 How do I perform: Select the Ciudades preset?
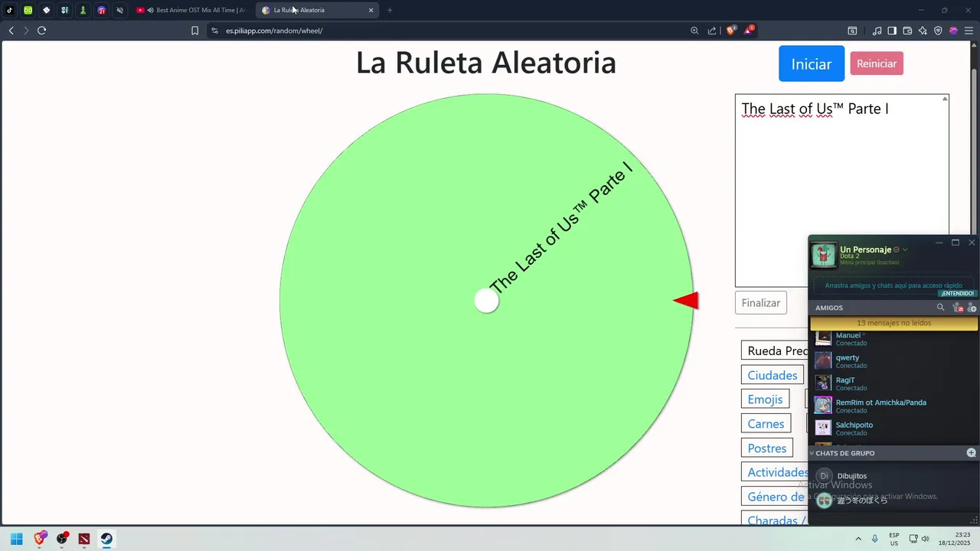pos(773,375)
